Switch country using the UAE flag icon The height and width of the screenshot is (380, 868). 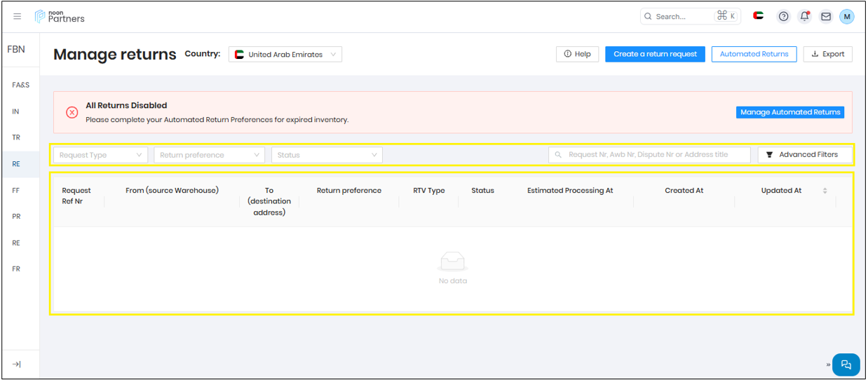tap(758, 15)
